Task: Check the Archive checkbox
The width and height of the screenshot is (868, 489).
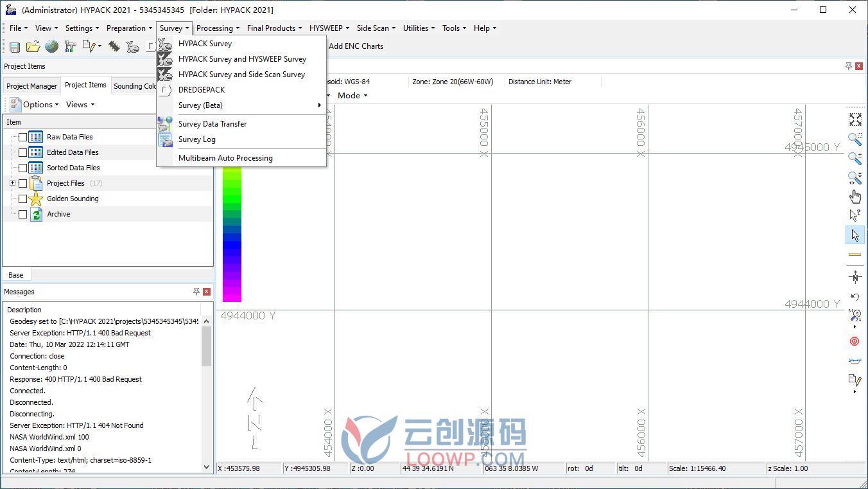Action: pos(23,214)
